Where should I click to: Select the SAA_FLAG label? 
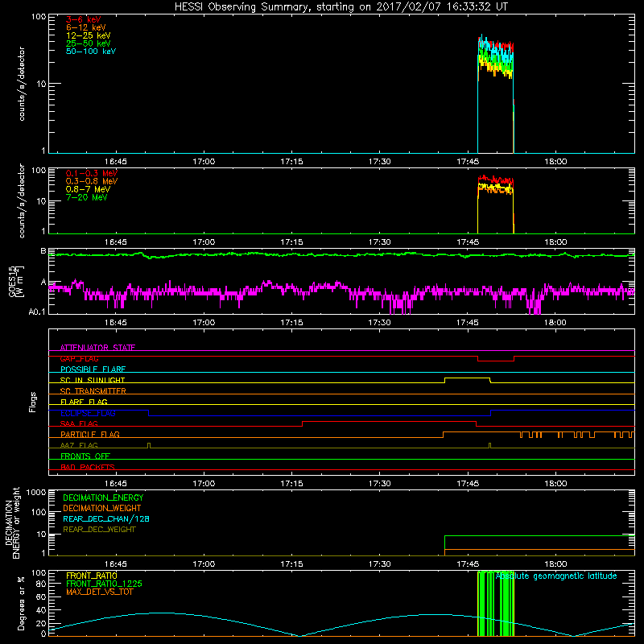coord(79,423)
